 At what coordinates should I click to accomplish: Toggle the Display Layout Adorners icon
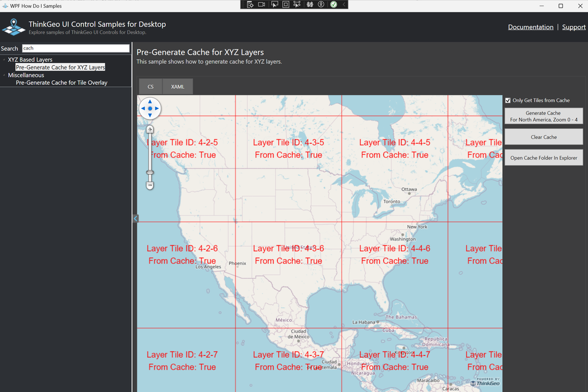(x=286, y=5)
